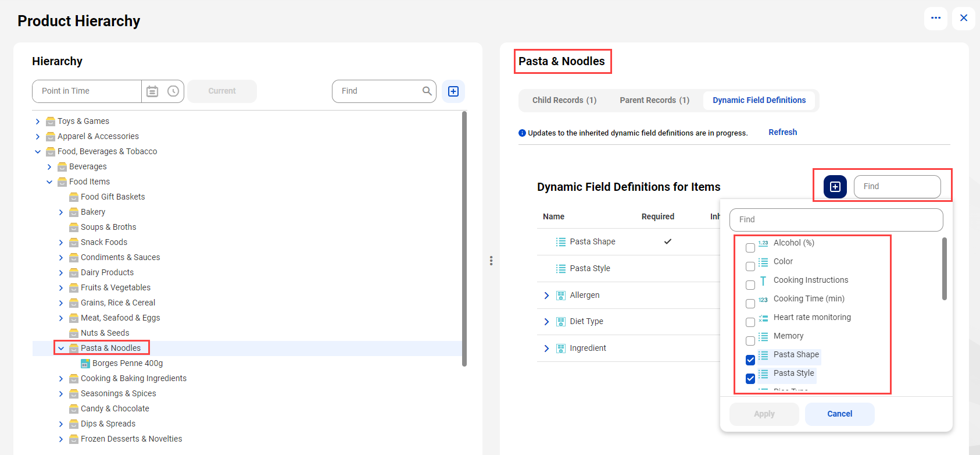The image size is (980, 455).
Task: Open the three-dot more options menu
Action: pos(936,18)
